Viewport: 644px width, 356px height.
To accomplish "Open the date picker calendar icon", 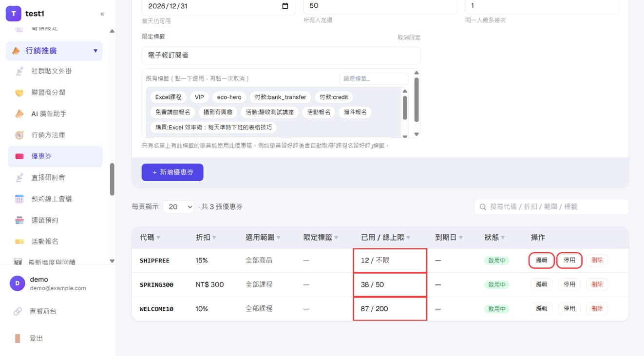I will pos(285,6).
